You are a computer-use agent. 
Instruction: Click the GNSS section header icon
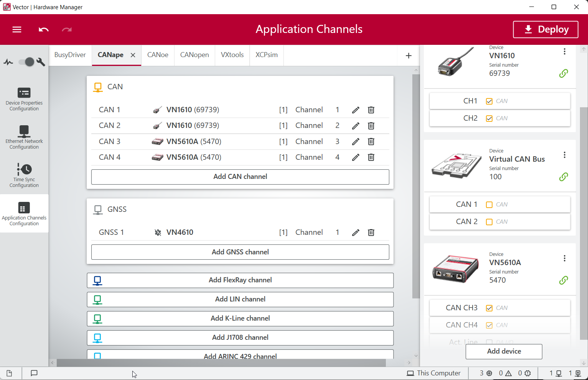click(x=98, y=210)
